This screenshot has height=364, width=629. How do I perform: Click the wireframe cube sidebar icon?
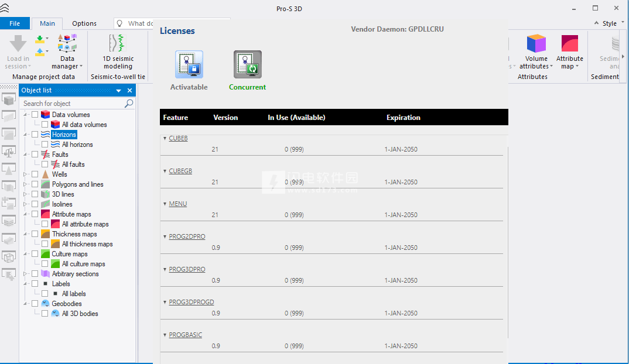point(9,256)
